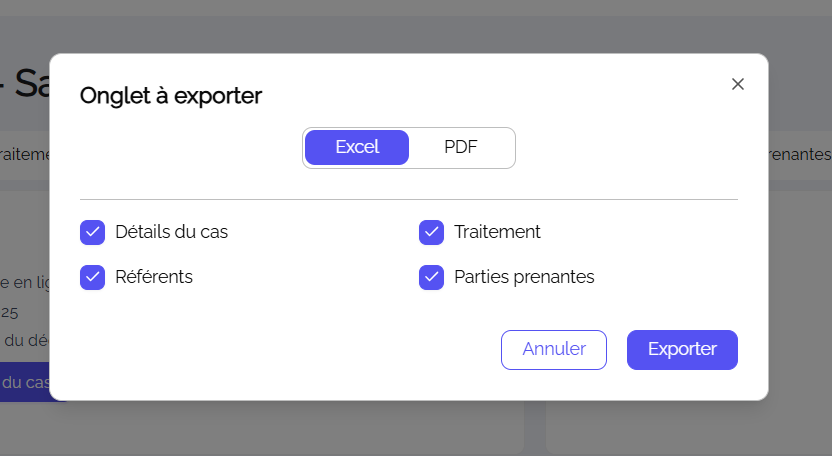Close the export dialog with the X icon
The height and width of the screenshot is (456, 832).
[738, 84]
